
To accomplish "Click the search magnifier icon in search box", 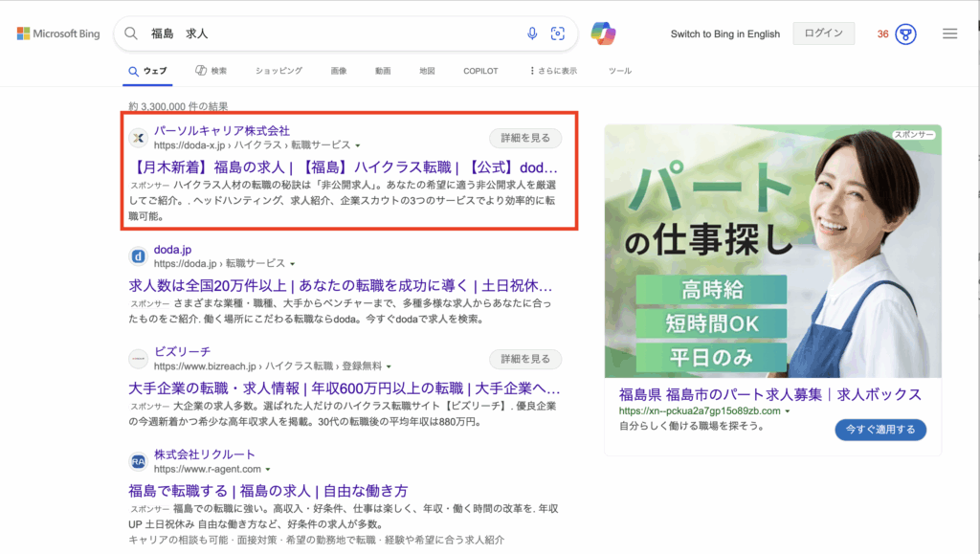I will [x=130, y=33].
